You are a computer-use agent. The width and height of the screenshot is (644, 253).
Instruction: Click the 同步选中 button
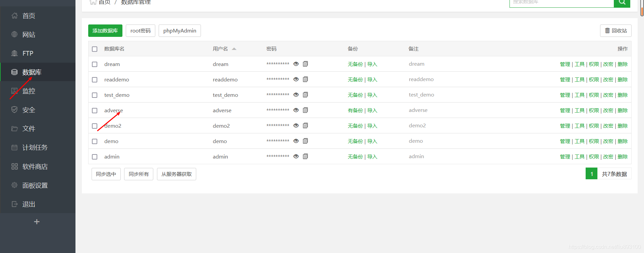[106, 174]
